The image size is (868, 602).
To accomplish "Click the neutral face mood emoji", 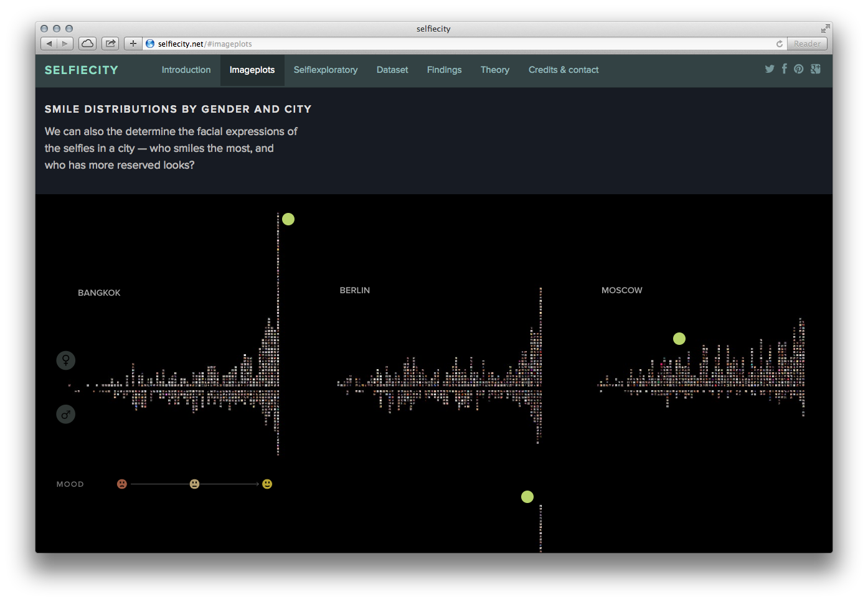I will [195, 484].
